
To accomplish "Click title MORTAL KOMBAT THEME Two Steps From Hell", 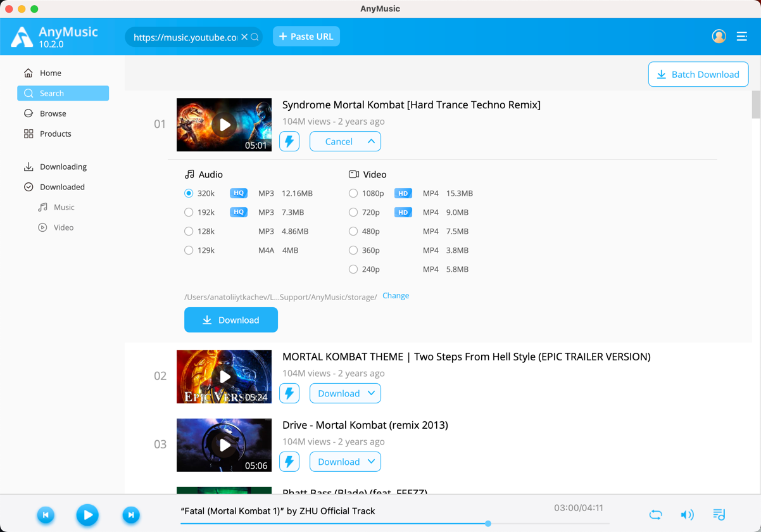I will coord(467,357).
